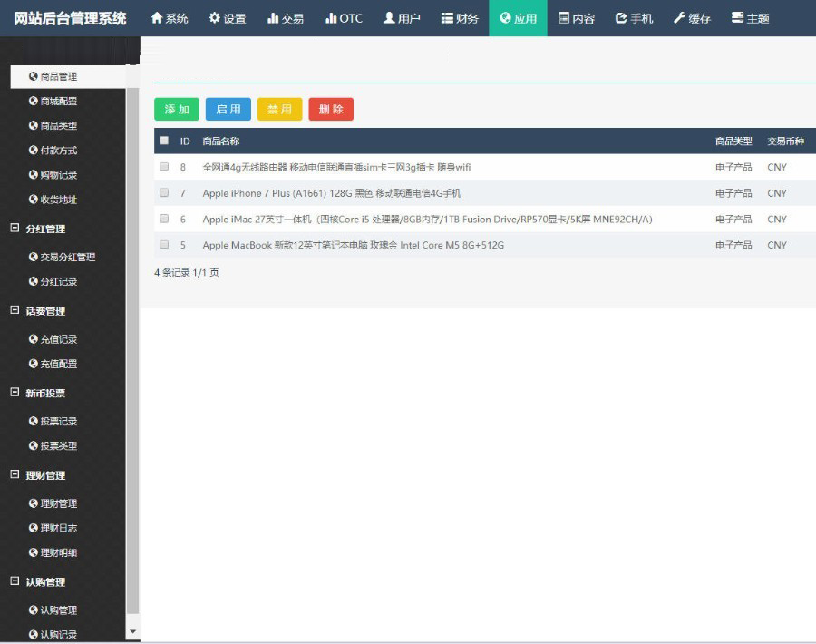816x644 pixels.
Task: Collapse the 分红管理 sidebar section
Action: coord(15,229)
